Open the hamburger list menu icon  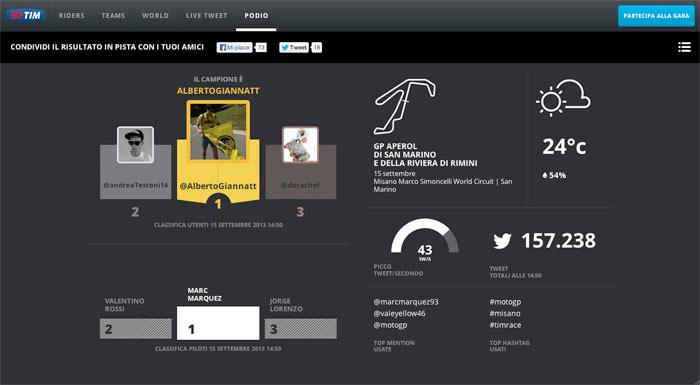[684, 47]
